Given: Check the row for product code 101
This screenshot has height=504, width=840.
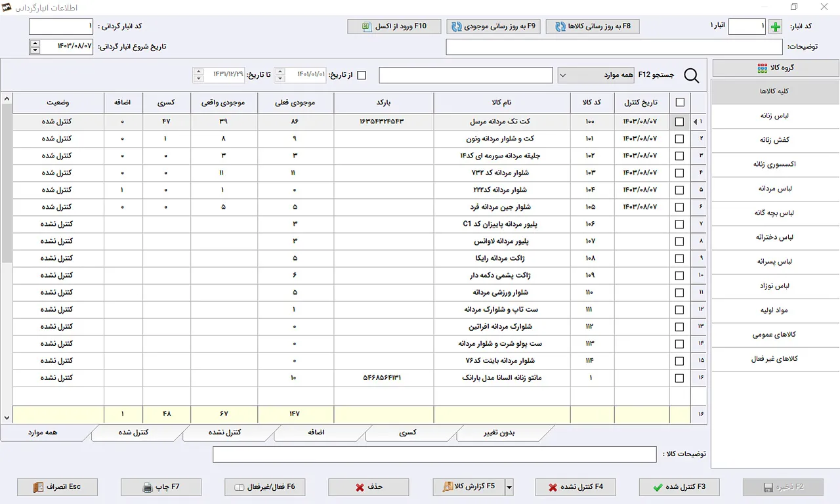Looking at the screenshot, I should pyautogui.click(x=679, y=138).
